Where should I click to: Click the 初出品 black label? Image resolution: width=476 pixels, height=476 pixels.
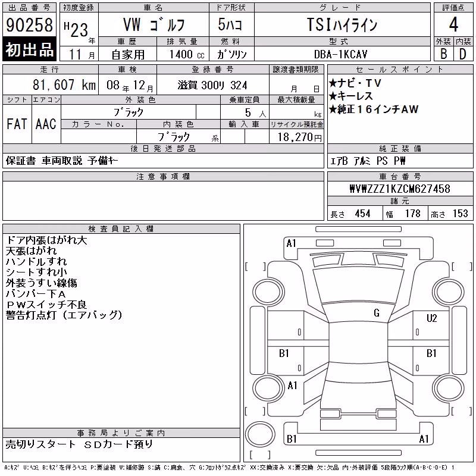29,49
